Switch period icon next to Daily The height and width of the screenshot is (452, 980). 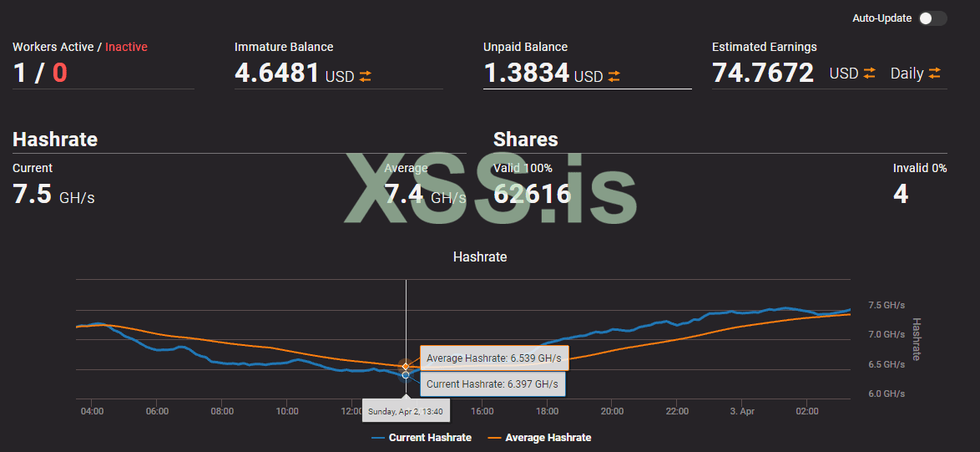point(934,74)
